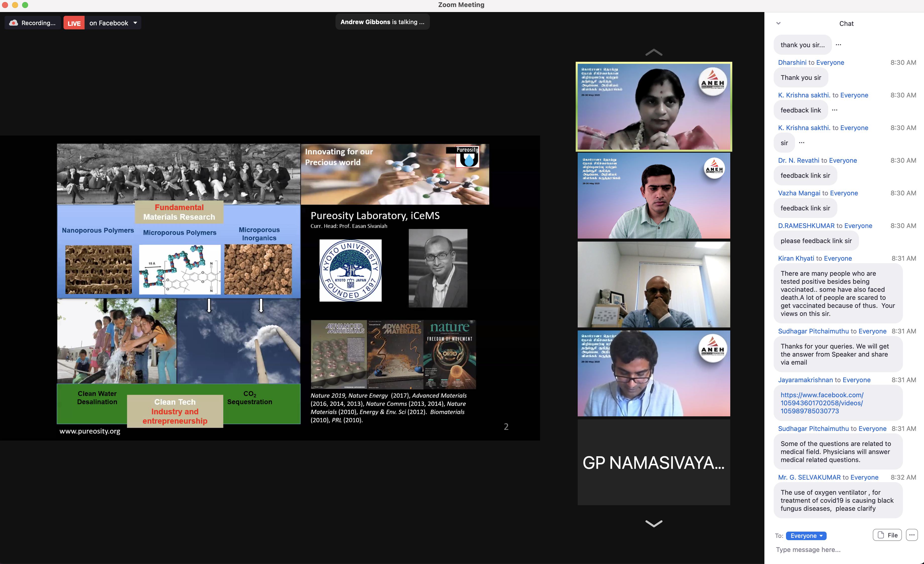Select video tile of man in green shirt

654,196
